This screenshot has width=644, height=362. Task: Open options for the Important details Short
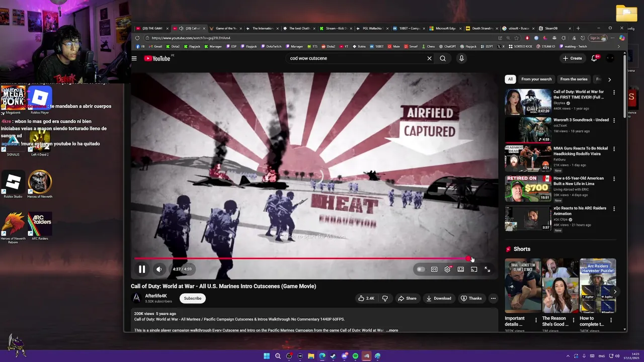coord(535,320)
